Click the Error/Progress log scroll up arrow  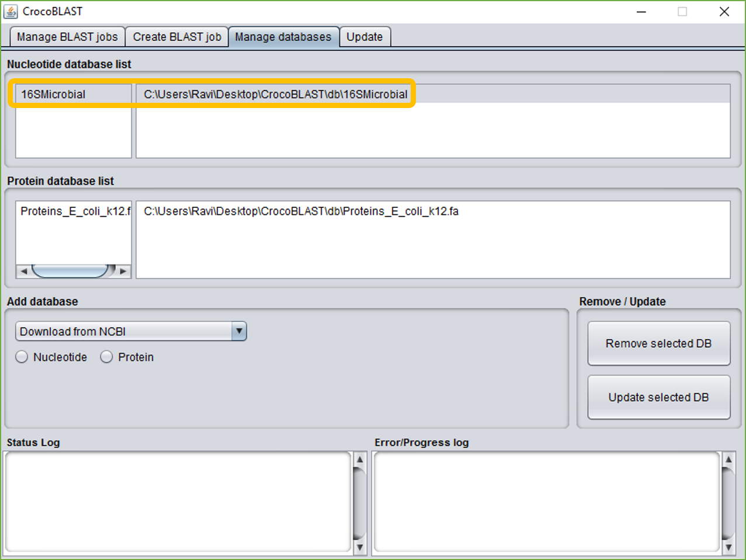tap(728, 460)
